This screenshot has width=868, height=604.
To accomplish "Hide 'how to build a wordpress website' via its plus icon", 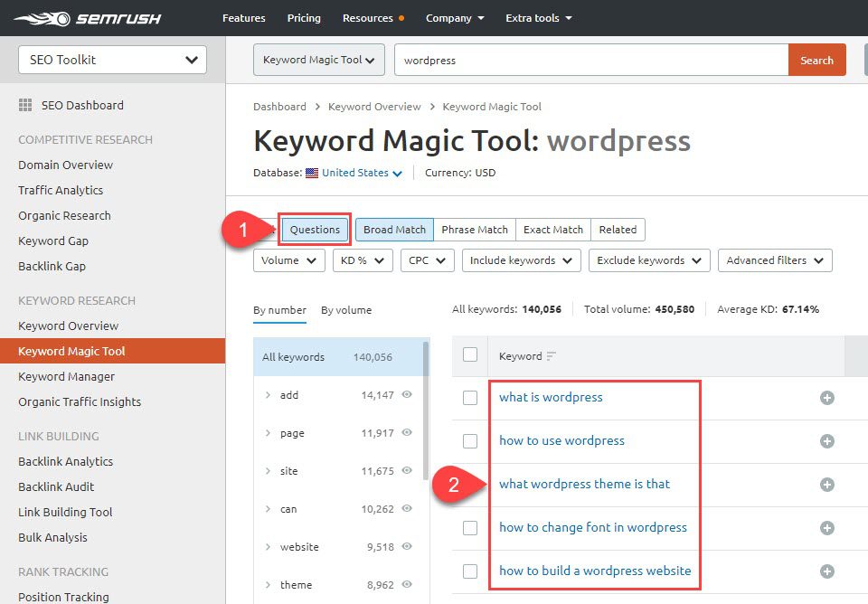I will [x=826, y=571].
